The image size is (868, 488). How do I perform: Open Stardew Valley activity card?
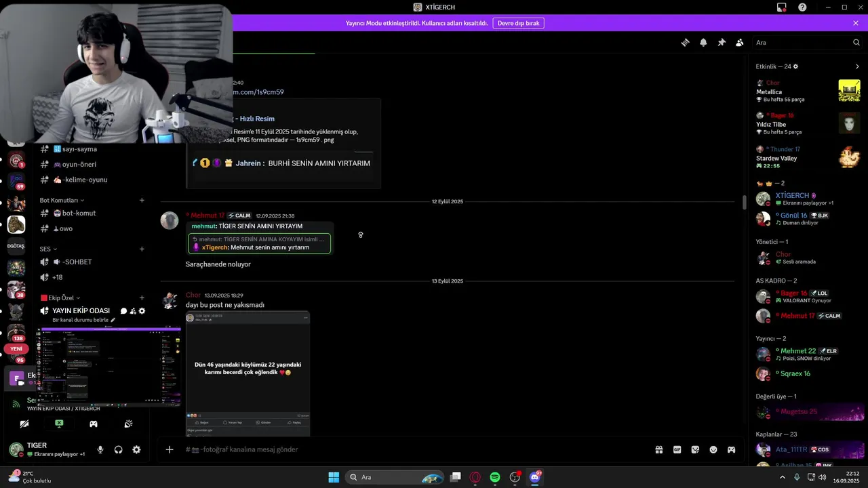pos(808,157)
